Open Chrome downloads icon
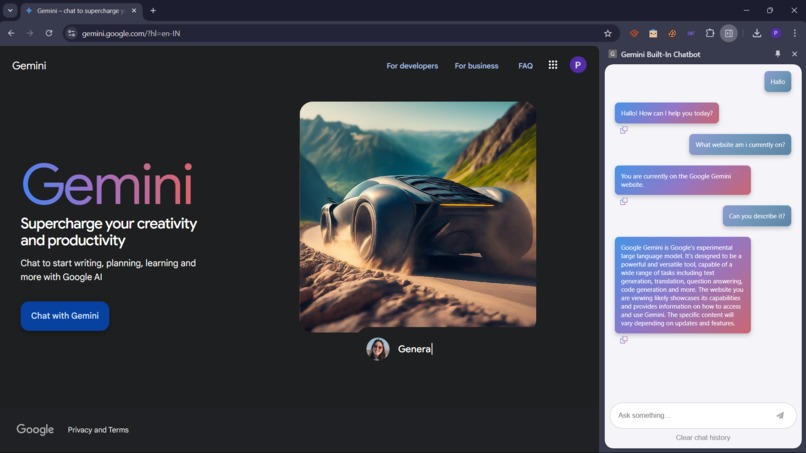 (x=757, y=33)
